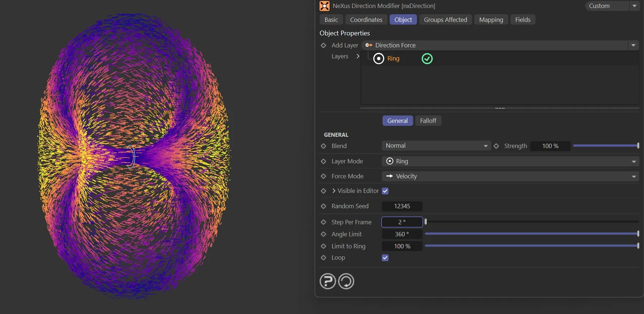Toggle the Loop checkbox

click(385, 258)
